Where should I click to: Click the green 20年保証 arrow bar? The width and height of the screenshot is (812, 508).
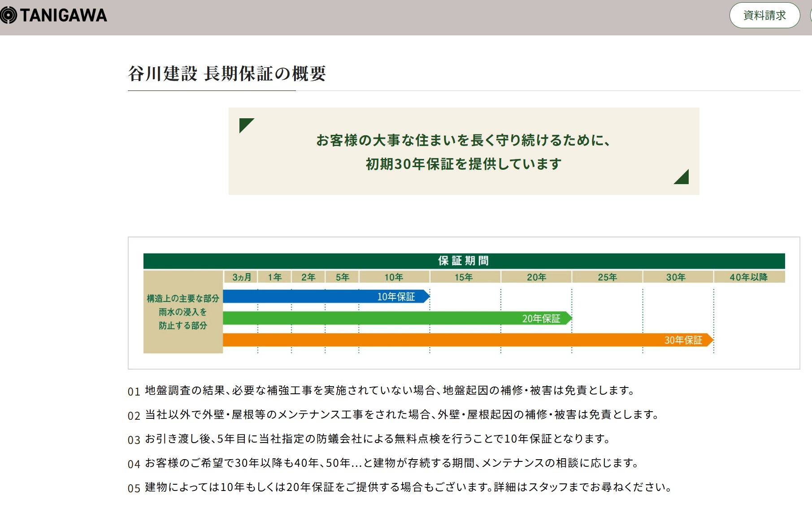point(397,319)
